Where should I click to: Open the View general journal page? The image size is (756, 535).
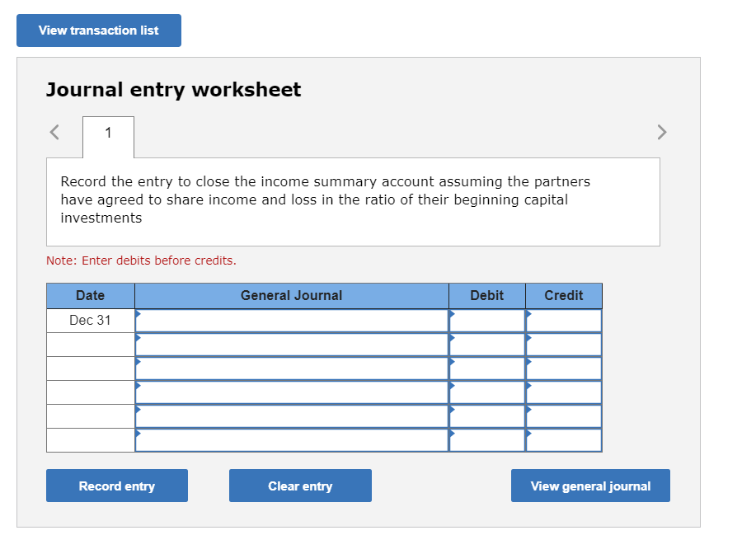coord(590,485)
